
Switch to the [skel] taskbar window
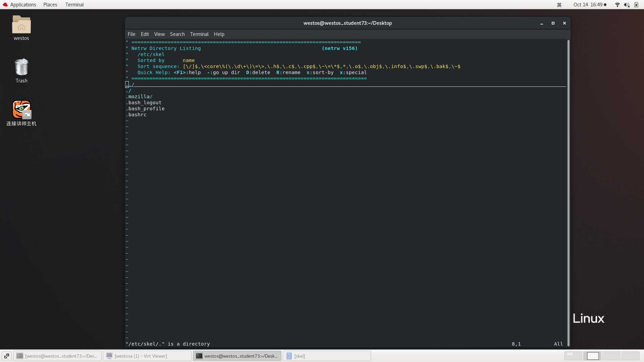327,356
